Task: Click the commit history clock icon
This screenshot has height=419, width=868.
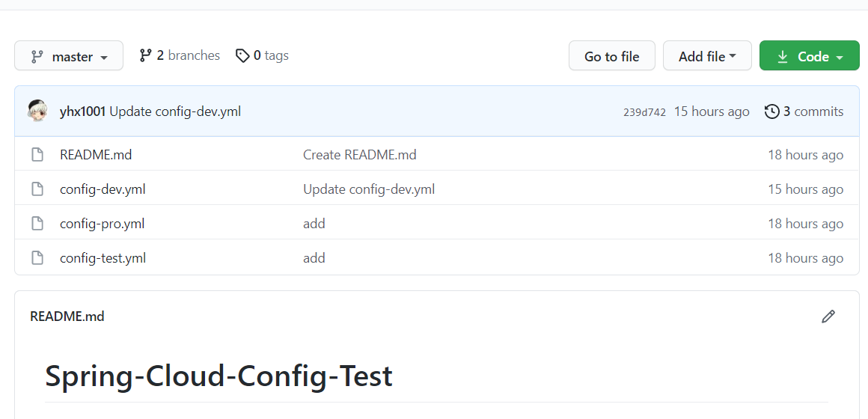Action: pyautogui.click(x=771, y=111)
